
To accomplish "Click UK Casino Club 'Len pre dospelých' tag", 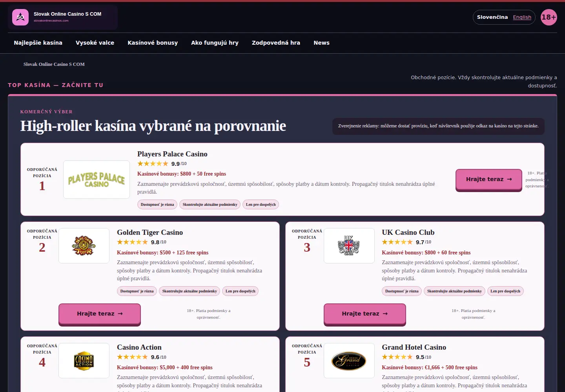I will (505, 291).
